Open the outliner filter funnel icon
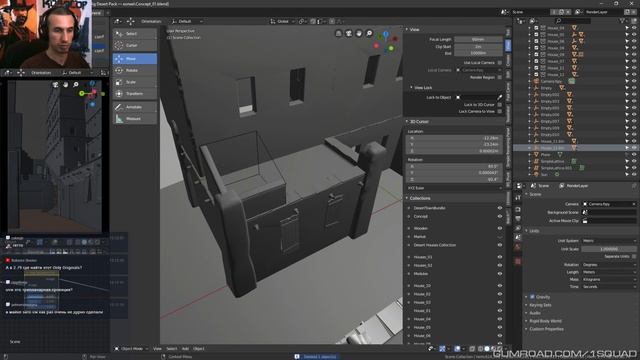This screenshot has width=640, height=360. tap(622, 20)
